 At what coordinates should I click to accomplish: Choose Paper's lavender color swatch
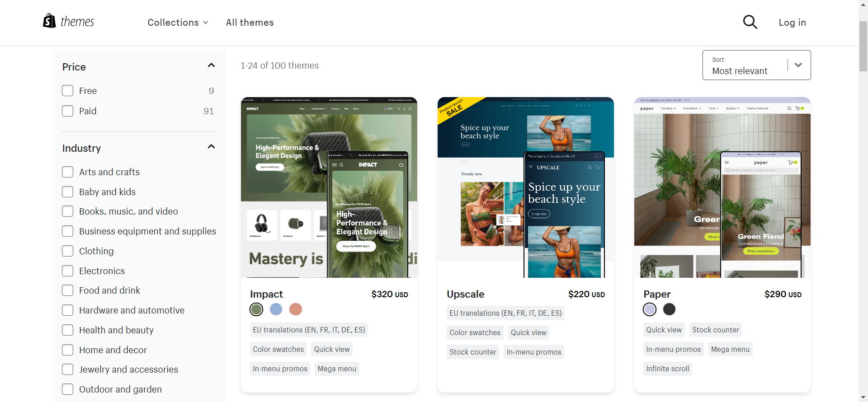tap(650, 309)
